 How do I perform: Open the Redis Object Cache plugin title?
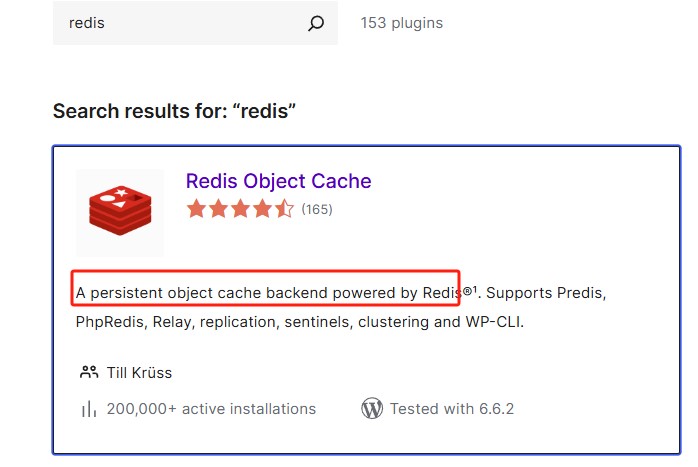point(279,181)
